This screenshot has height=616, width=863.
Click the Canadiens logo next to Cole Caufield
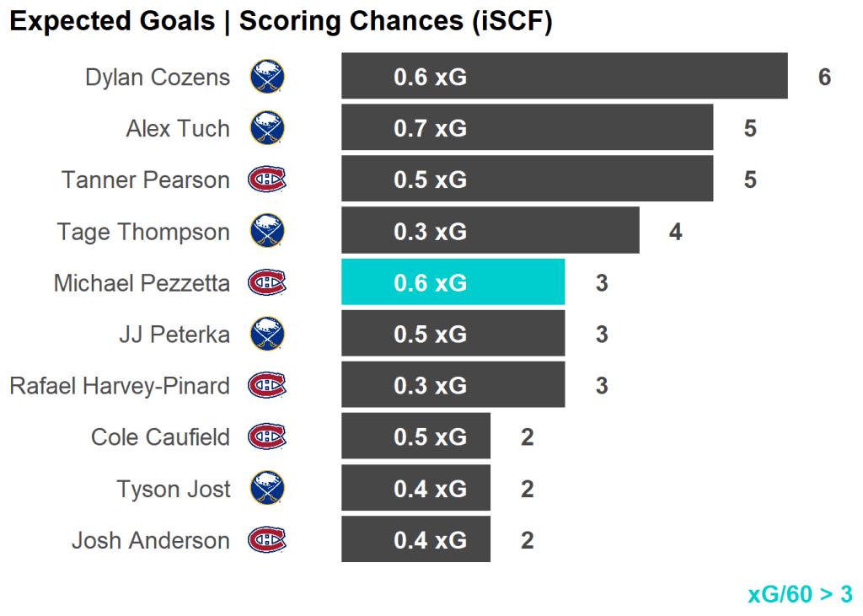[267, 437]
